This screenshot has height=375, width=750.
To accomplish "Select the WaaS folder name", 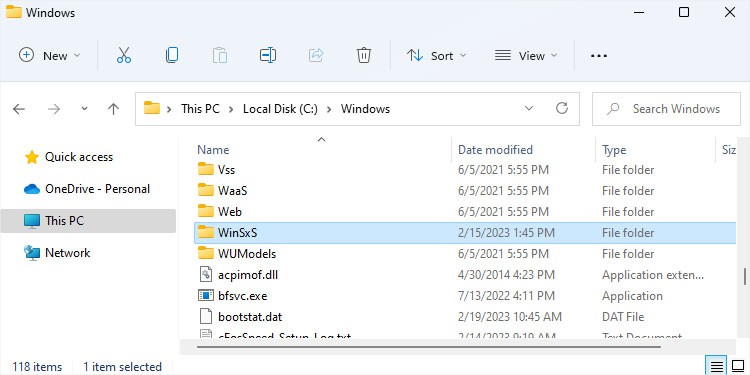I will pos(232,191).
